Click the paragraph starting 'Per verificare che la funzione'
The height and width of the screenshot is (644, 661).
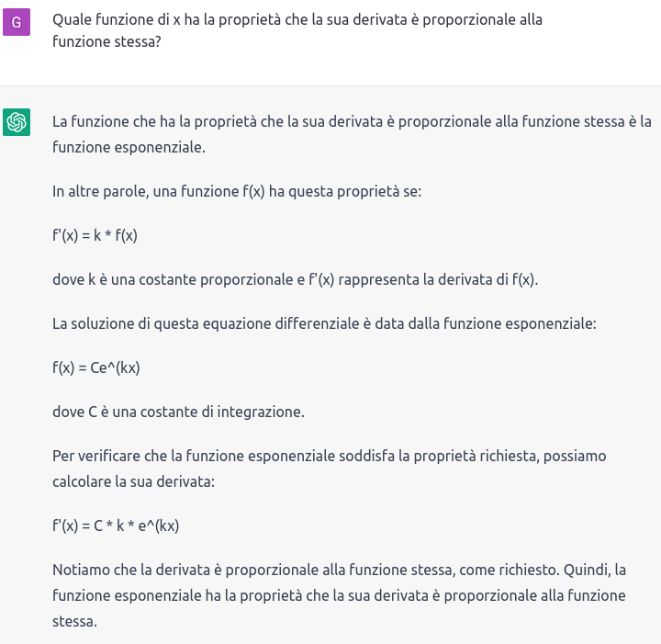pyautogui.click(x=330, y=469)
